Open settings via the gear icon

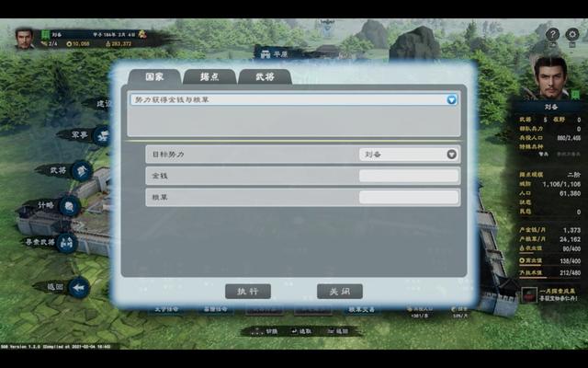[572, 35]
